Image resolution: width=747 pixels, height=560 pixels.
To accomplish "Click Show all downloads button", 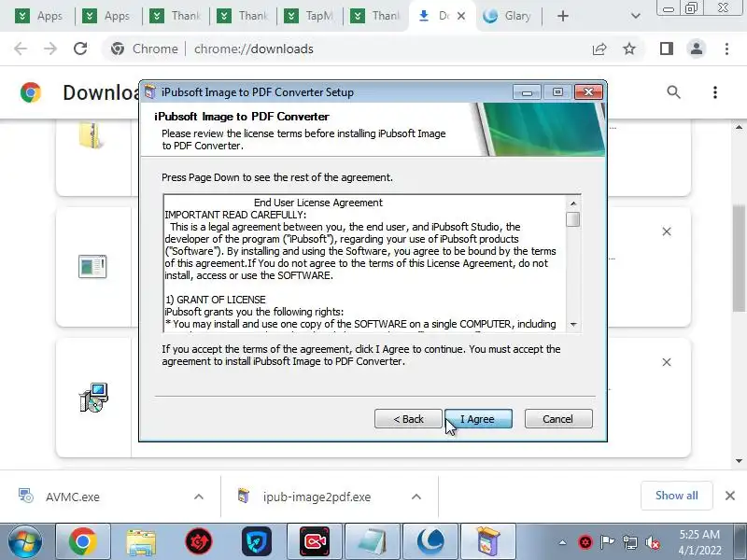I will pyautogui.click(x=676, y=496).
